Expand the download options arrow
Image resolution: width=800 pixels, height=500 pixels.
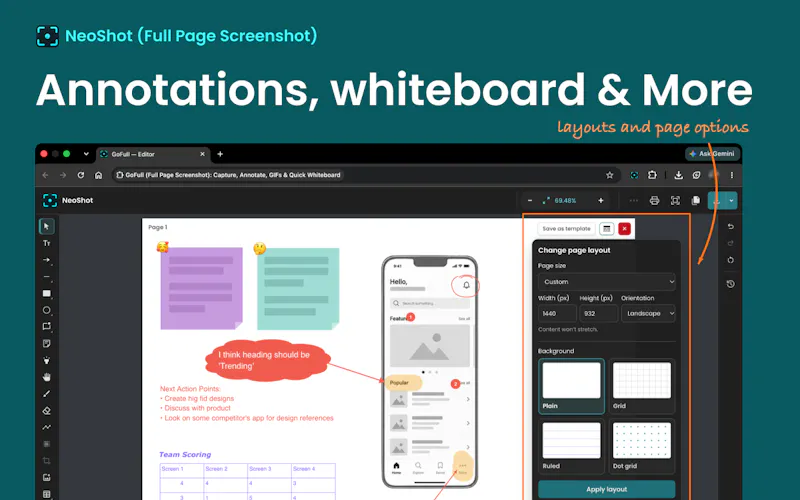tap(732, 201)
